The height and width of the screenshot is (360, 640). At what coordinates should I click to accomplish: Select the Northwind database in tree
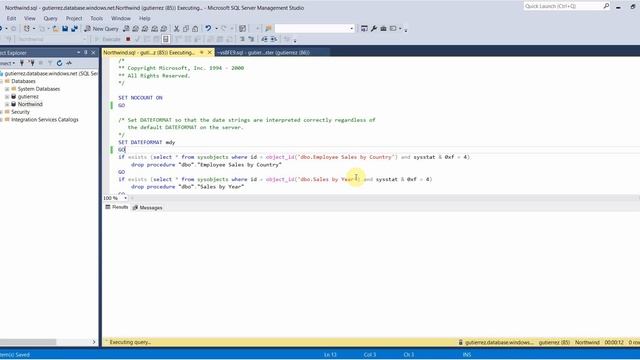[30, 104]
